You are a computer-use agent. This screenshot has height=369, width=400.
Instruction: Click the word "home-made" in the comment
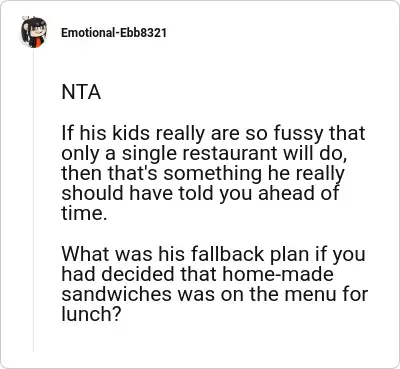278,274
